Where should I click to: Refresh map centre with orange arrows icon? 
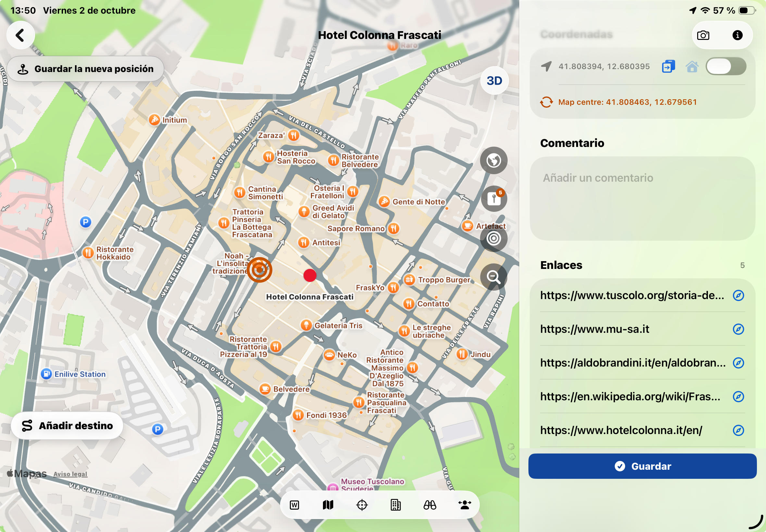click(x=546, y=102)
